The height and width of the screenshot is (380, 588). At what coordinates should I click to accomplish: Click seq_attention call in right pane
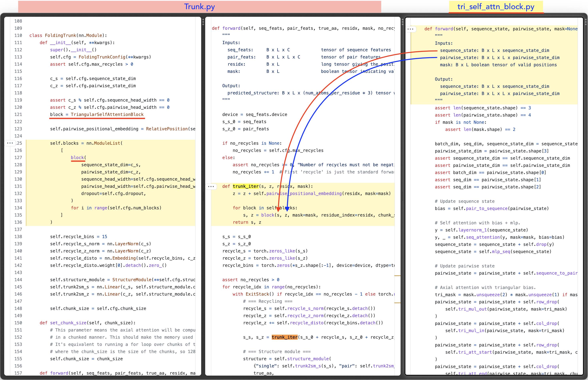pos(483,237)
